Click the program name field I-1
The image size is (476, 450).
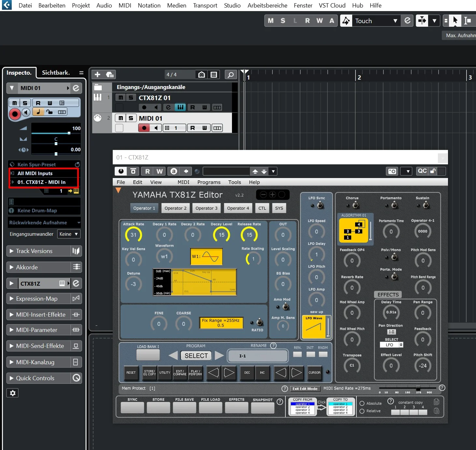(258, 356)
